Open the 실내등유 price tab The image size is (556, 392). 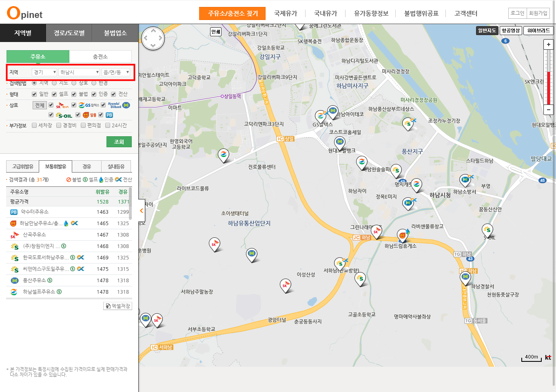[116, 166]
